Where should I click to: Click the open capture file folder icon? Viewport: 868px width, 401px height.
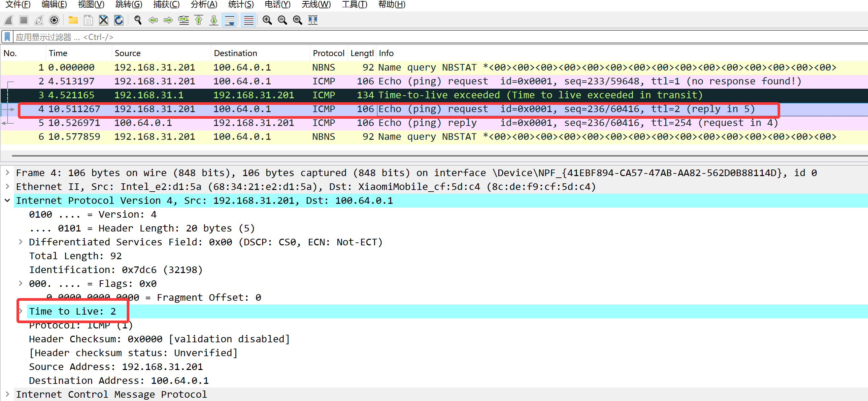click(73, 20)
